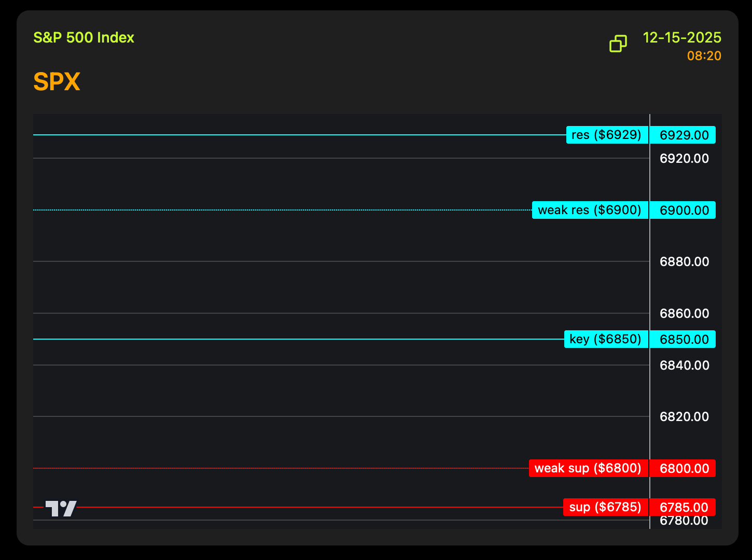Click the 6820.00 price axis value

[x=684, y=417]
